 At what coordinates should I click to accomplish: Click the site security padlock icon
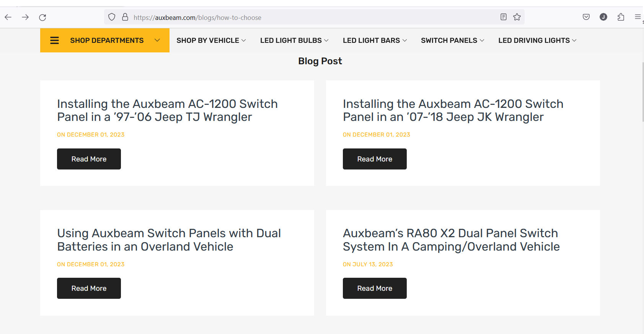click(x=125, y=17)
